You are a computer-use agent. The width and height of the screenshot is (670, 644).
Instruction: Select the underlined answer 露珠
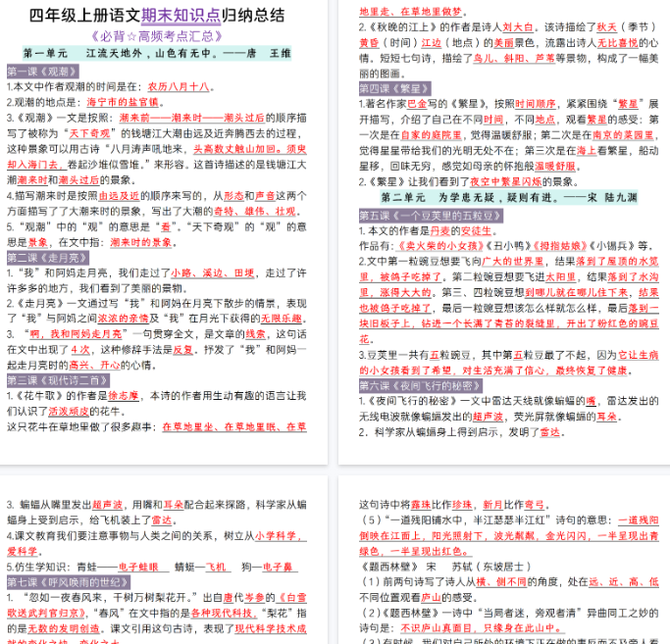click(x=421, y=505)
